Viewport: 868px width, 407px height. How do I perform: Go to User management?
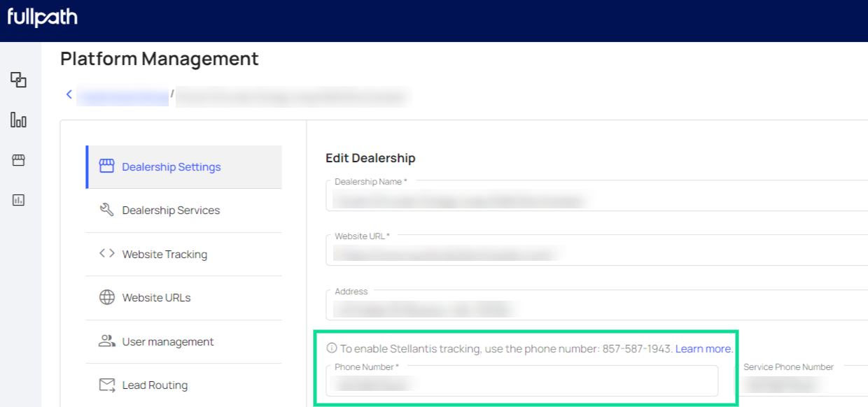point(168,342)
